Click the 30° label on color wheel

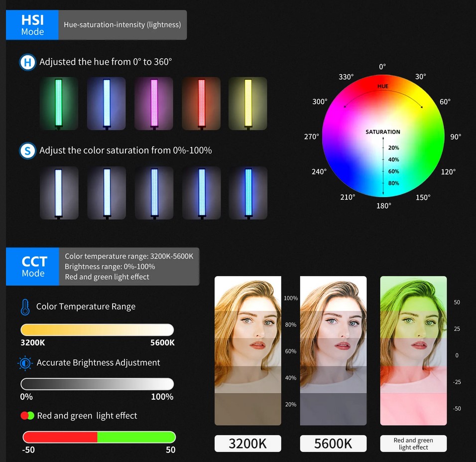(420, 77)
